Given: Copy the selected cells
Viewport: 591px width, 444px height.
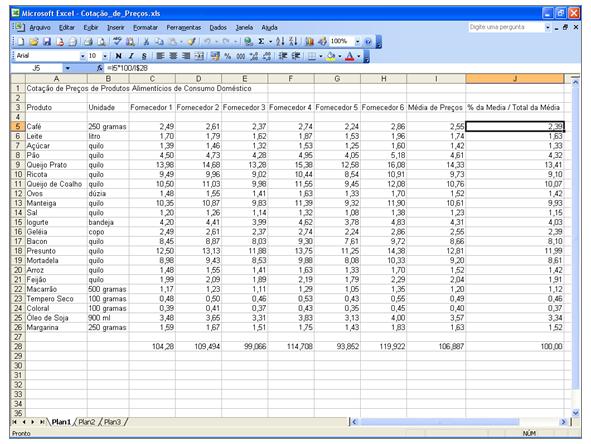Looking at the screenshot, I should [x=159, y=41].
